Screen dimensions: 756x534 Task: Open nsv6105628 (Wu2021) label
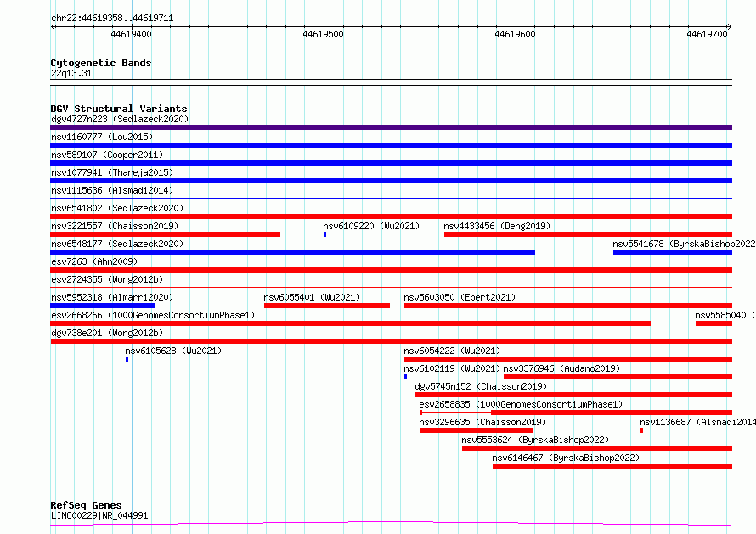click(173, 351)
